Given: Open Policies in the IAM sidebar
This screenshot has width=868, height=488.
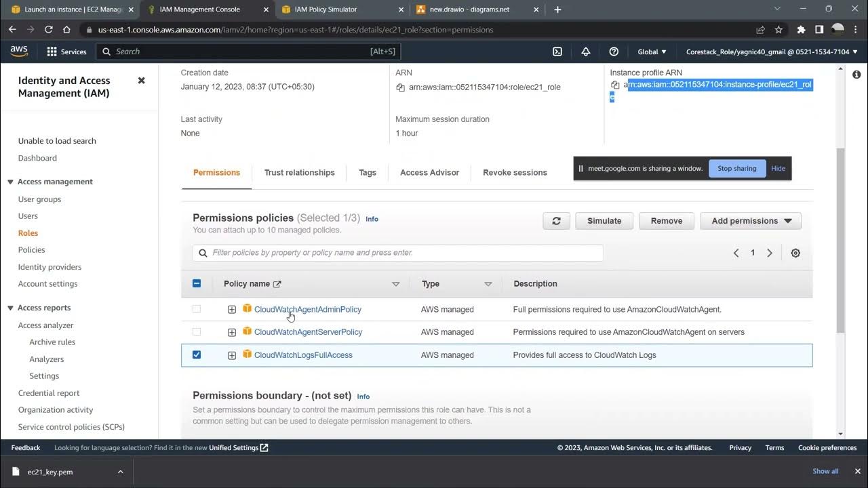Looking at the screenshot, I should [32, 250].
